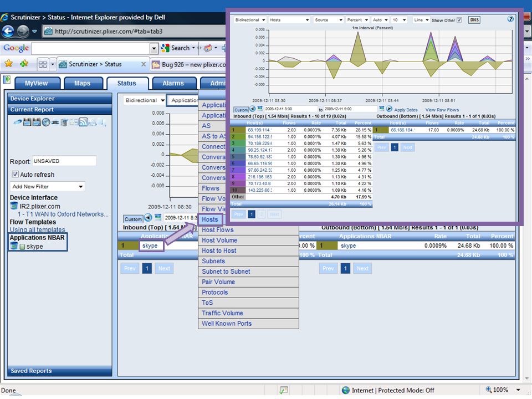Click Internet Explorer forward arrow button
This screenshot has width=532, height=399.
[23, 31]
